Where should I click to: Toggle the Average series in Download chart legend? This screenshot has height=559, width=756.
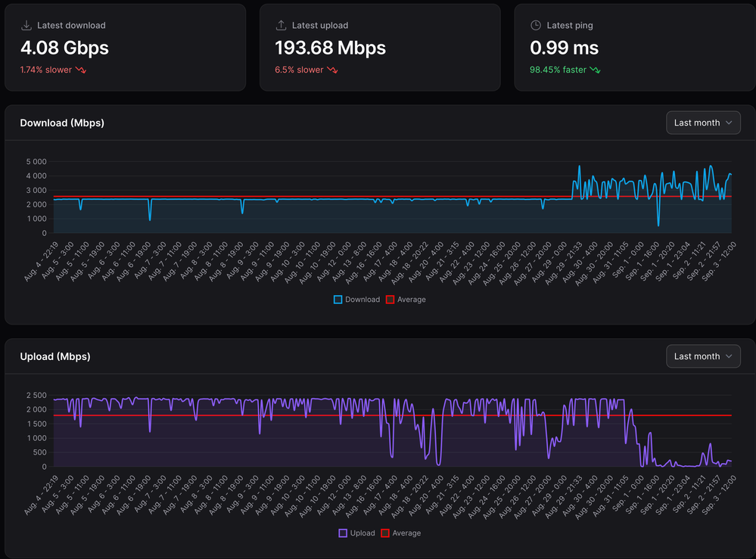406,300
